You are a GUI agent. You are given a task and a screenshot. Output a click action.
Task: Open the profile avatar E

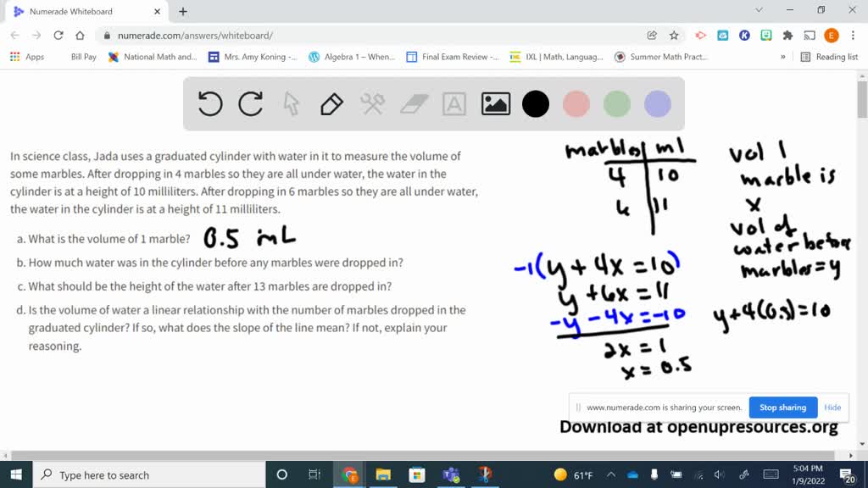pos(831,36)
